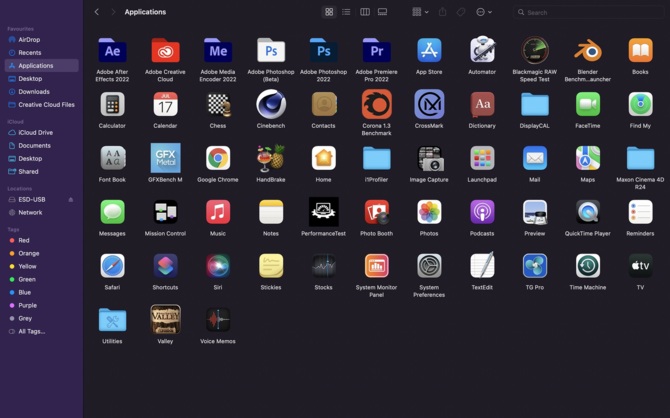The image size is (670, 418).
Task: Click the Share toolbar button
Action: (443, 12)
